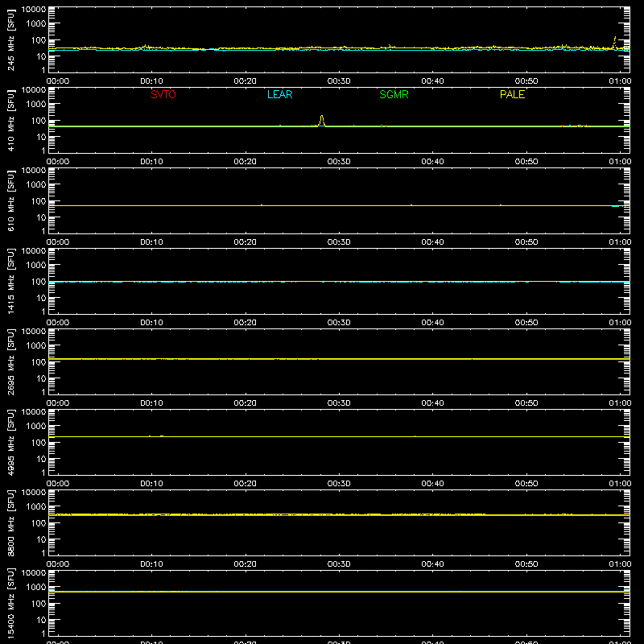The width and height of the screenshot is (644, 644).
Task: Select the 01:00 tick label under 245 MHz plot
Action: coord(620,81)
